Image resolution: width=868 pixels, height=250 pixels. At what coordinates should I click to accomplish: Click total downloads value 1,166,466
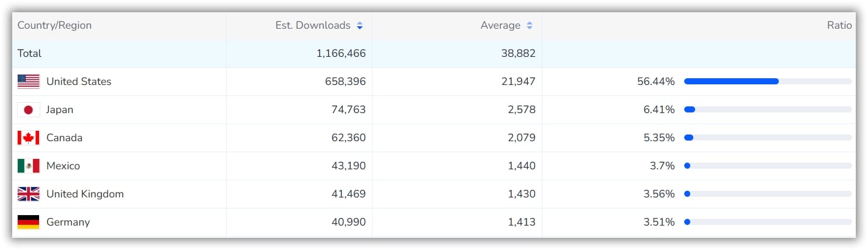point(341,53)
